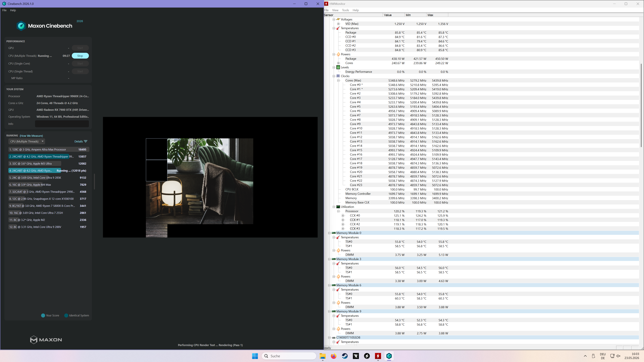Collapse the Cores (Max) node
This screenshot has width=644, height=362.
pos(338,80)
